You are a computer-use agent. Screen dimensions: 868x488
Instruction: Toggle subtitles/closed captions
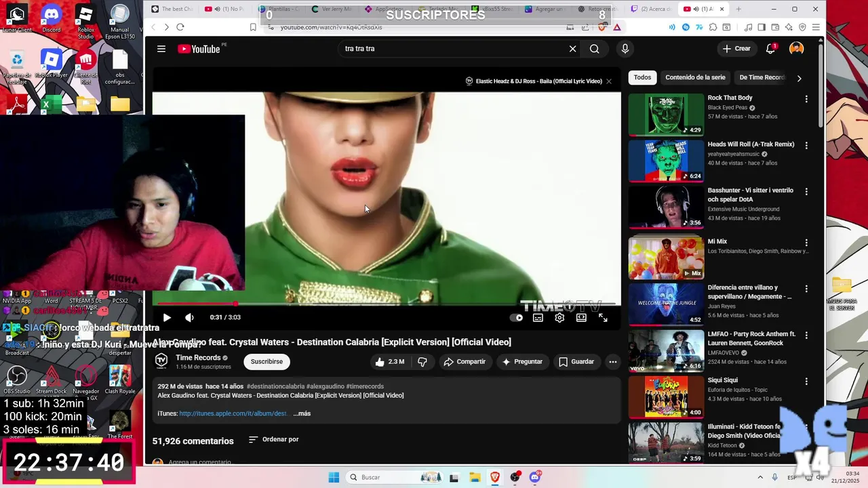pyautogui.click(x=538, y=317)
